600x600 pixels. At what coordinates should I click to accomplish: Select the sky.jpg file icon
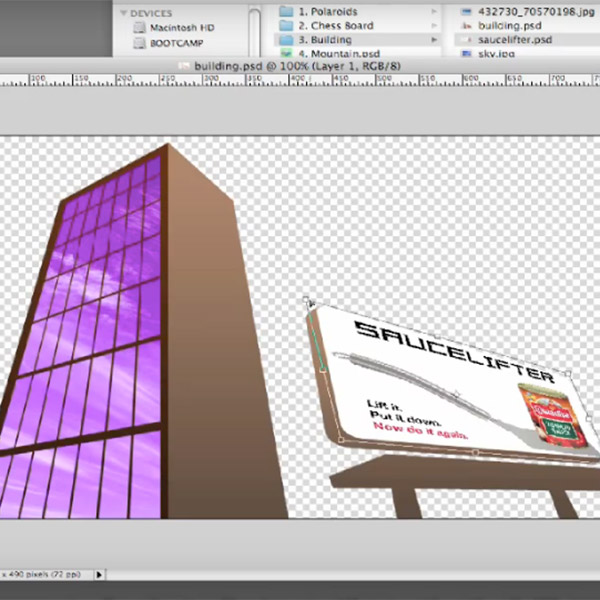pyautogui.click(x=466, y=53)
